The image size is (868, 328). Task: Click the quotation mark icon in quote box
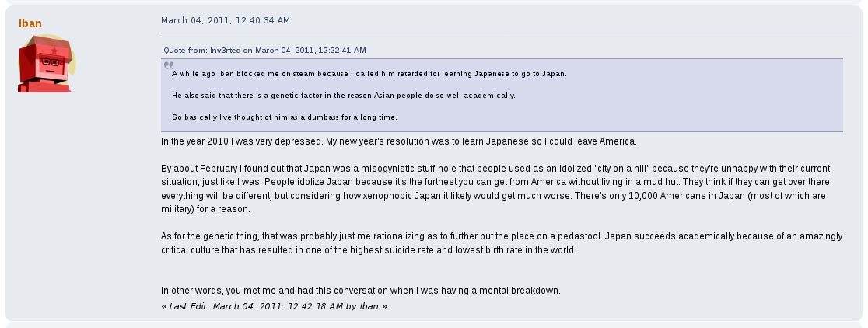click(x=169, y=66)
